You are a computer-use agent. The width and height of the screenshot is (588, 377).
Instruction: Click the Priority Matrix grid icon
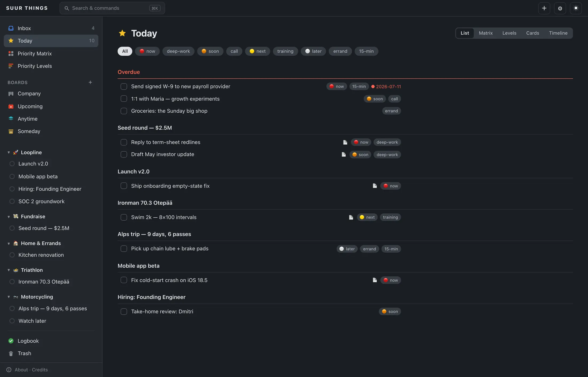[x=11, y=53]
